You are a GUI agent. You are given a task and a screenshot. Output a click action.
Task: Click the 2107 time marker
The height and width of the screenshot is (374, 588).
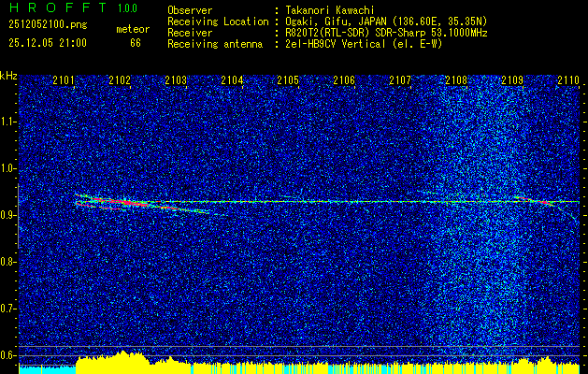(400, 79)
